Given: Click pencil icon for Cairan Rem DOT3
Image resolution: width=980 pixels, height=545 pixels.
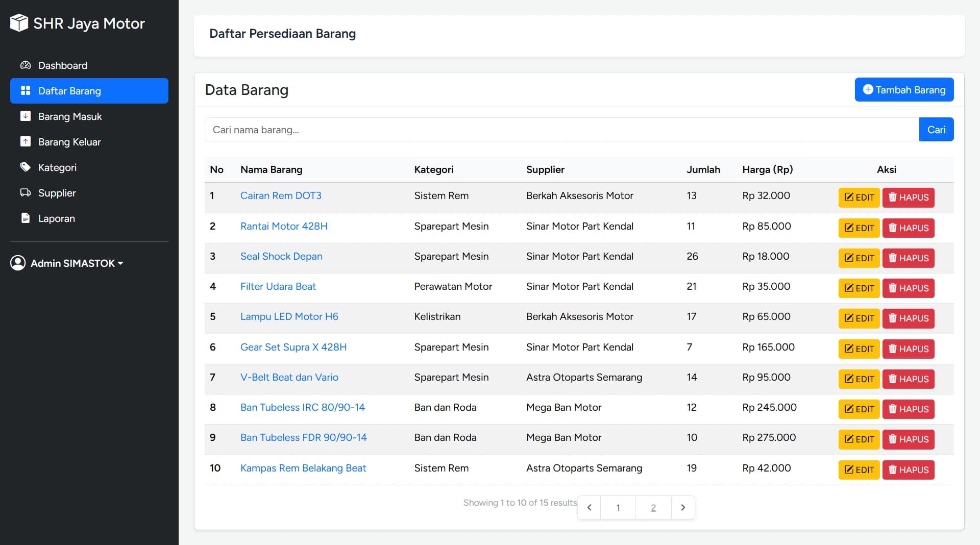Looking at the screenshot, I should pyautogui.click(x=849, y=197).
